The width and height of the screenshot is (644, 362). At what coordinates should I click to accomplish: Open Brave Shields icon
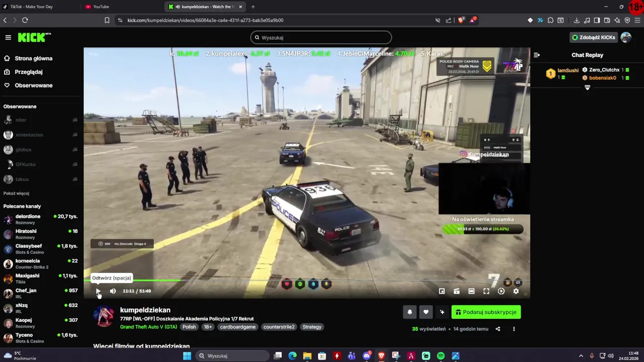(461, 20)
